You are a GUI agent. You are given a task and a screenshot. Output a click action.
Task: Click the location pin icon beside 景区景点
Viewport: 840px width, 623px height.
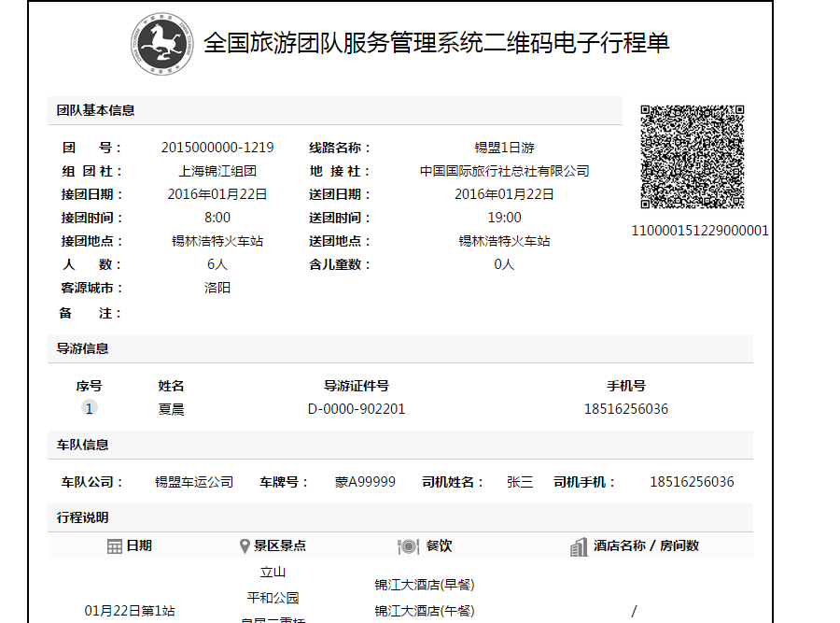pos(245,546)
